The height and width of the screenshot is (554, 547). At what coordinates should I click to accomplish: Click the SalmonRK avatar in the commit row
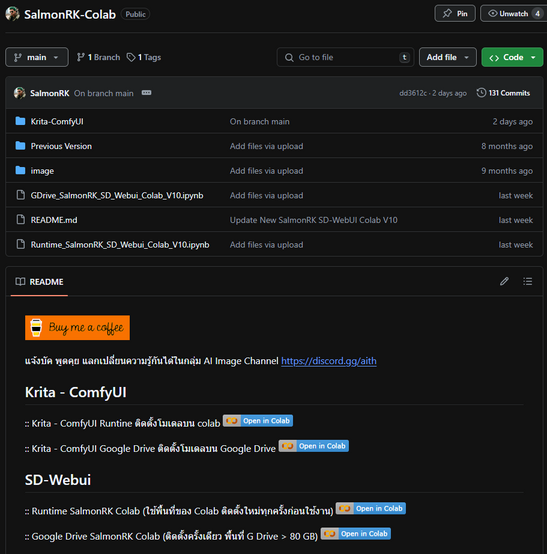point(19,93)
